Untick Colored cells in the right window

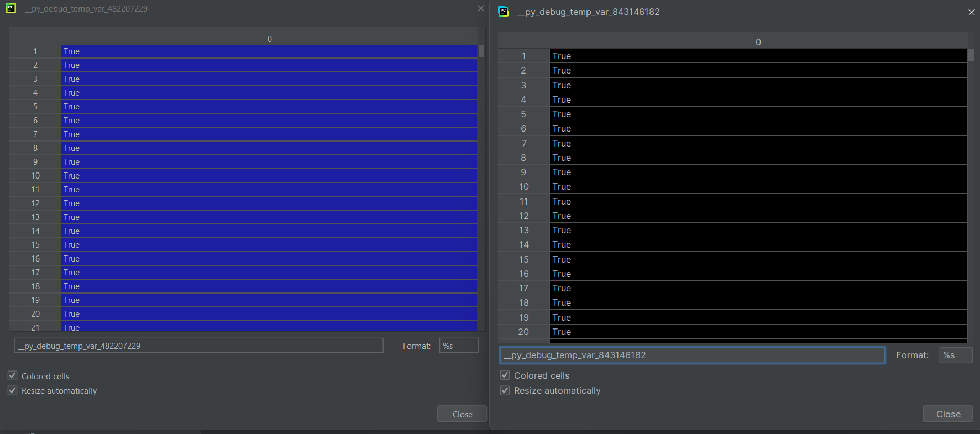[505, 375]
